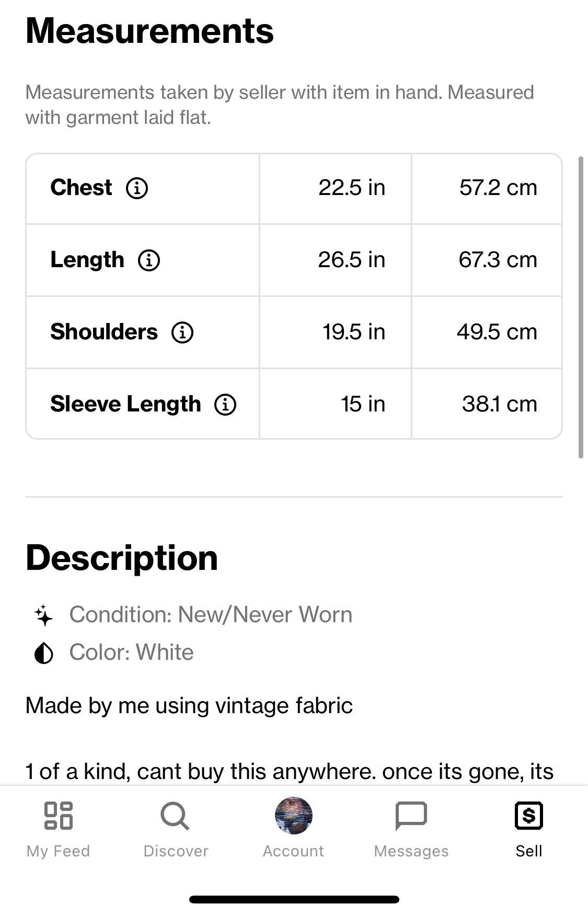Tap the Sell dollar icon
The image size is (588, 916).
pyautogui.click(x=529, y=816)
